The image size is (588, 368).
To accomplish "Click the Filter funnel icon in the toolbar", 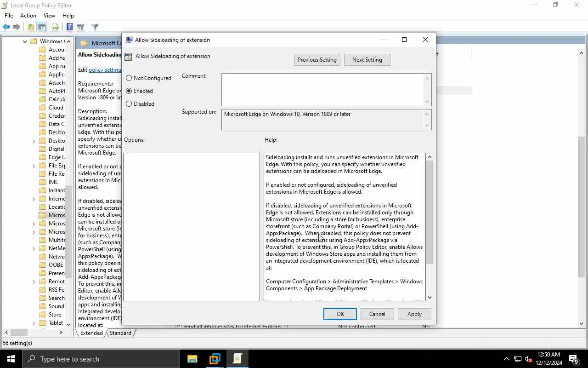I will [x=95, y=27].
